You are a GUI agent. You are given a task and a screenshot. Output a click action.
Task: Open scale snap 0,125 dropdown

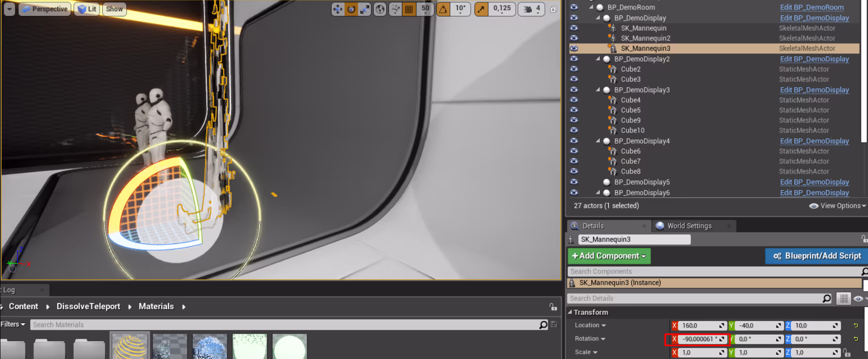coord(502,9)
